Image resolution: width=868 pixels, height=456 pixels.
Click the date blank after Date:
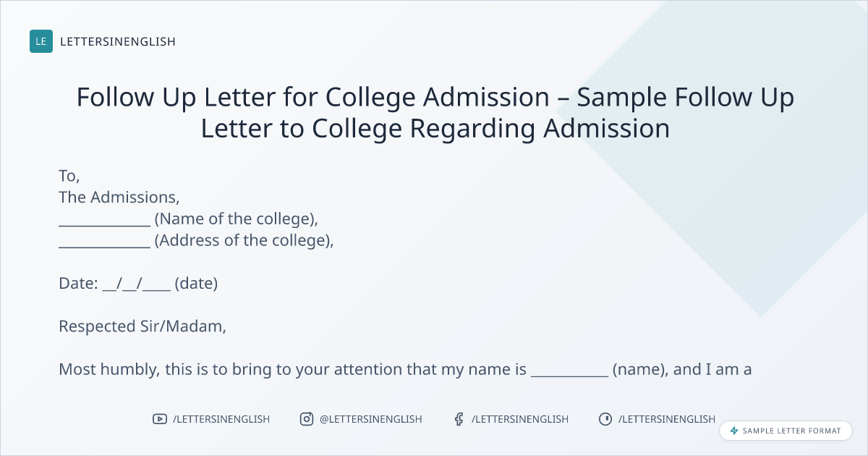[137, 284]
